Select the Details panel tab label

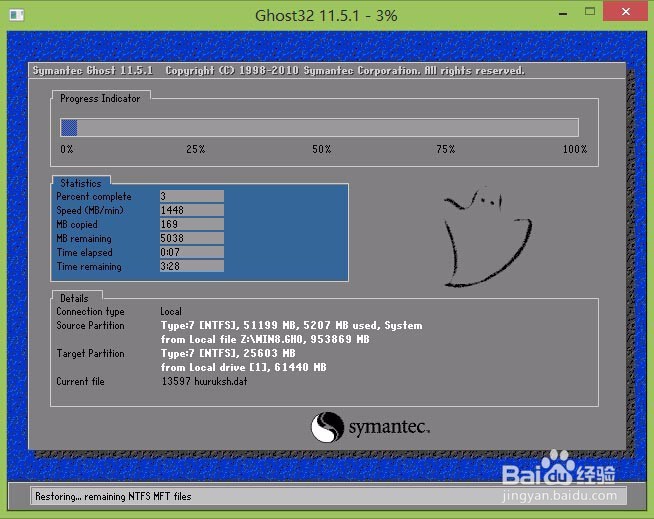[x=74, y=298]
